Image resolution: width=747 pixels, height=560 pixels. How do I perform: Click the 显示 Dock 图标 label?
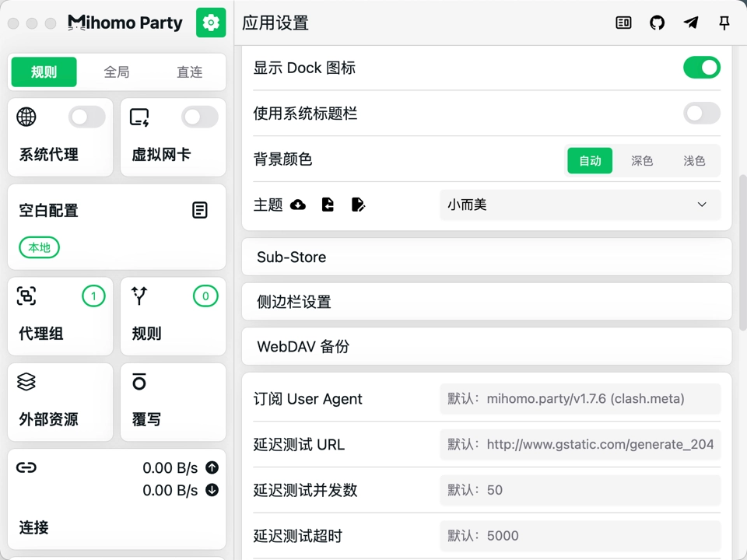pos(304,68)
